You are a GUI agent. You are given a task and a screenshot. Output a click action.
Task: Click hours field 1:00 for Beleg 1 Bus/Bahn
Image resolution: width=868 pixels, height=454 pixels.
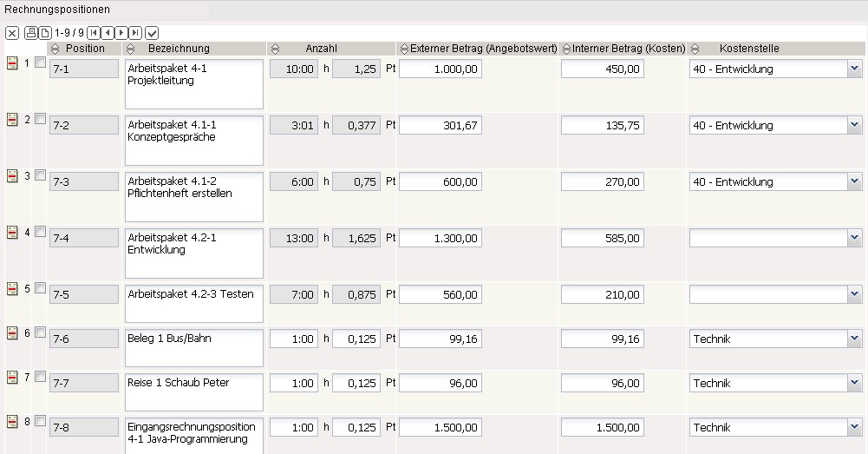pos(294,339)
